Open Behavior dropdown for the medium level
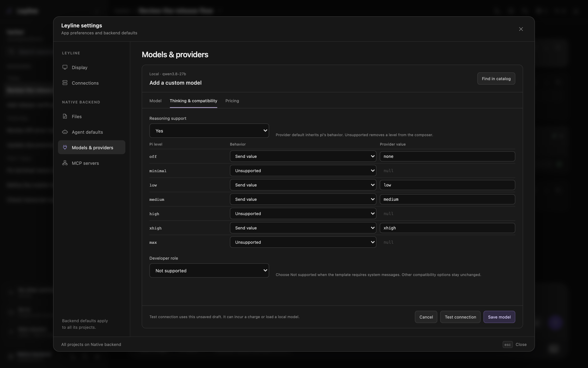Screen dimensions: 588x368 click(303, 199)
